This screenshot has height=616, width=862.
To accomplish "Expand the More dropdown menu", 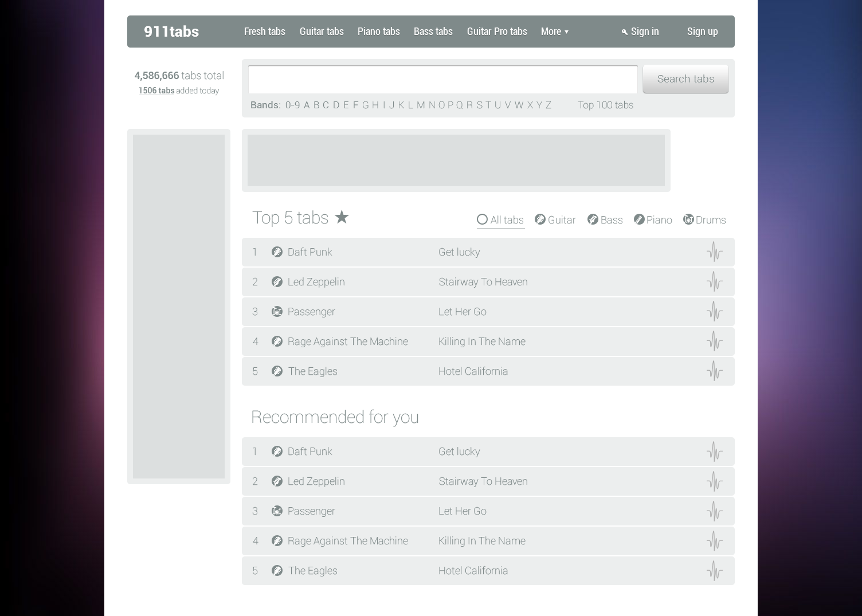I will 554,32.
